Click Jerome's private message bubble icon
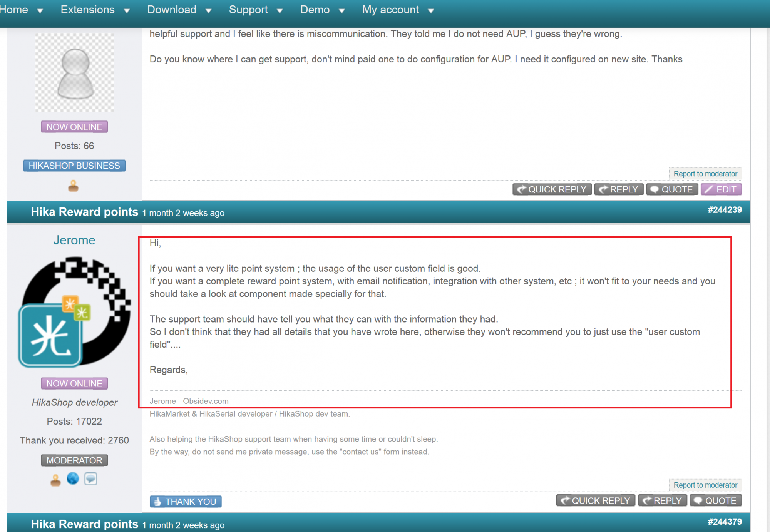The image size is (770, 532). click(x=91, y=479)
